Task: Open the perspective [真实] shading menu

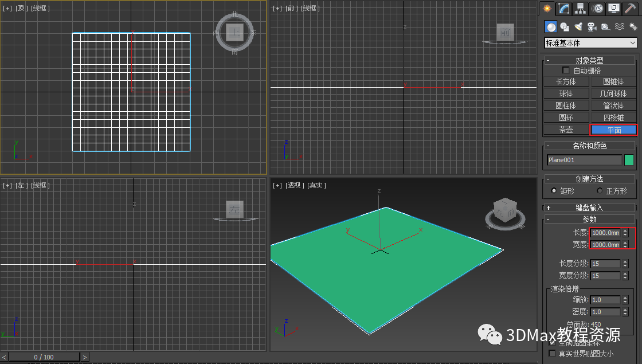Action: (x=316, y=186)
